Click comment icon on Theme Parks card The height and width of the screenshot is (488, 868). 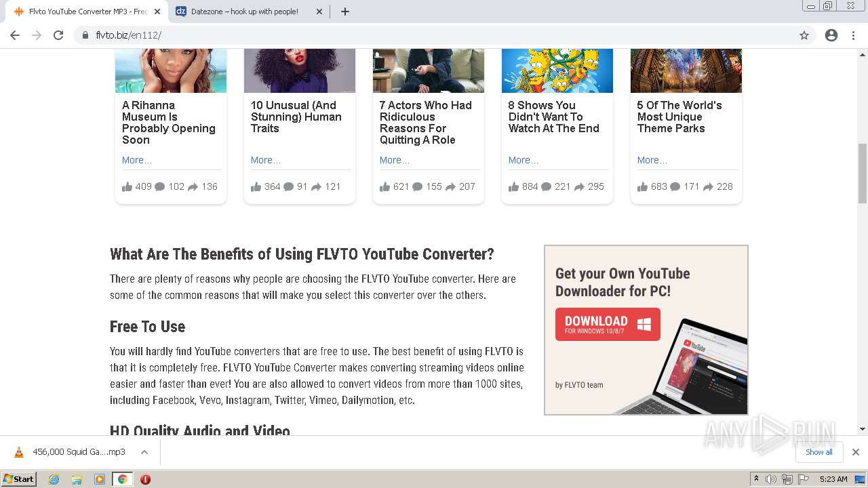(x=675, y=186)
